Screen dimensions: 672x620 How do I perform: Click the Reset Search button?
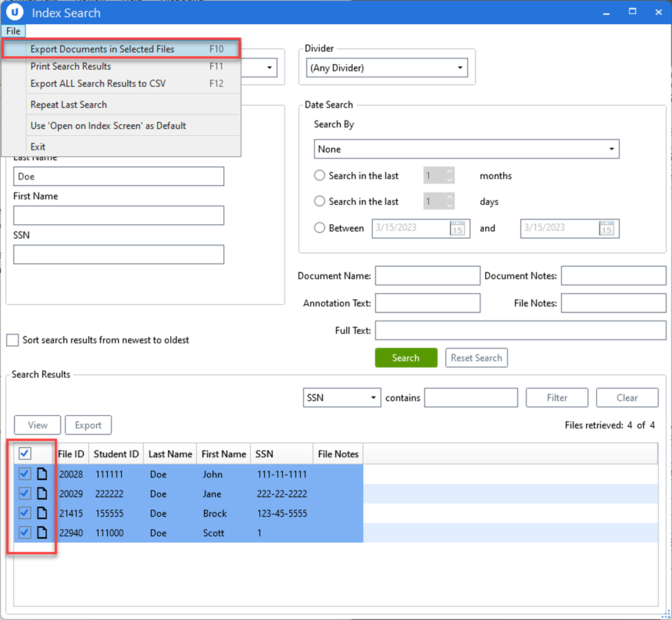476,358
